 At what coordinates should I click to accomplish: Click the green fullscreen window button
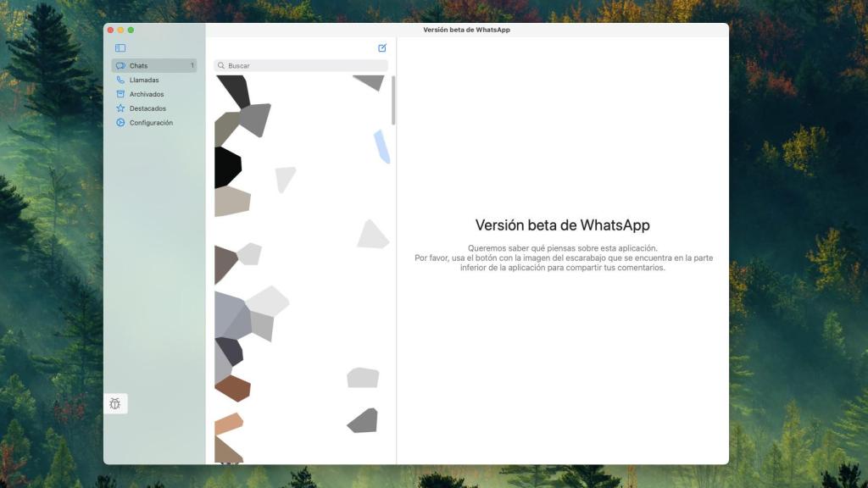pyautogui.click(x=131, y=30)
